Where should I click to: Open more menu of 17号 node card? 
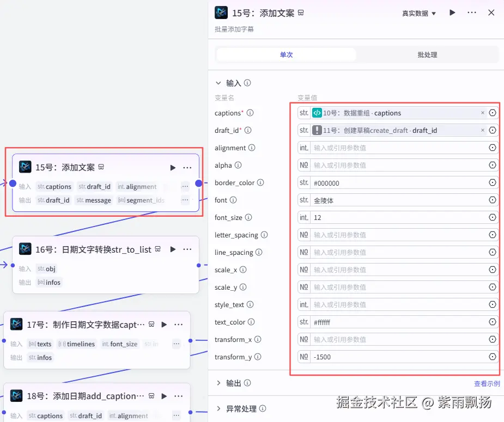coord(178,325)
